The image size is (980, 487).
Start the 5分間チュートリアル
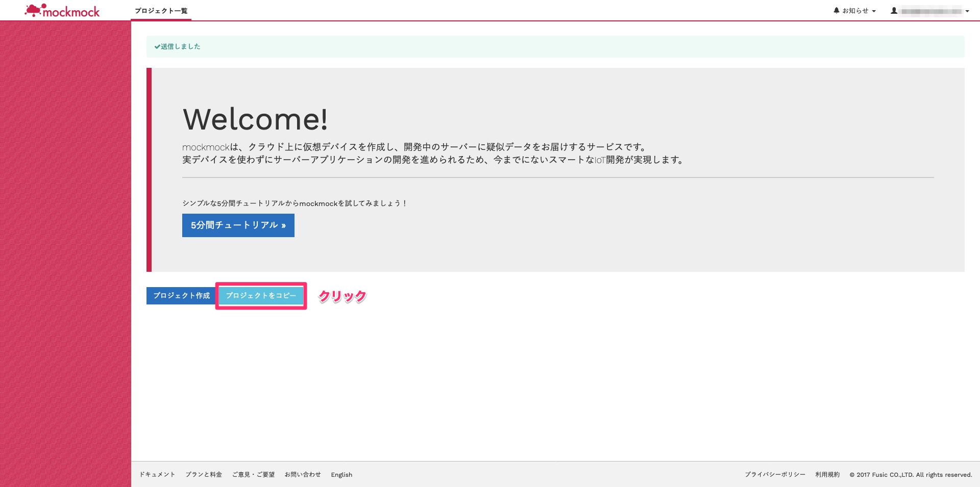pos(238,225)
